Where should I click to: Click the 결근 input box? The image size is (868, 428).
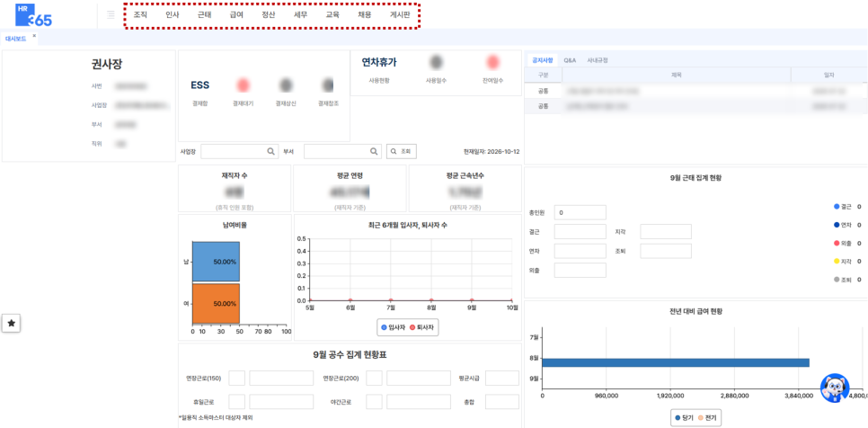point(580,232)
